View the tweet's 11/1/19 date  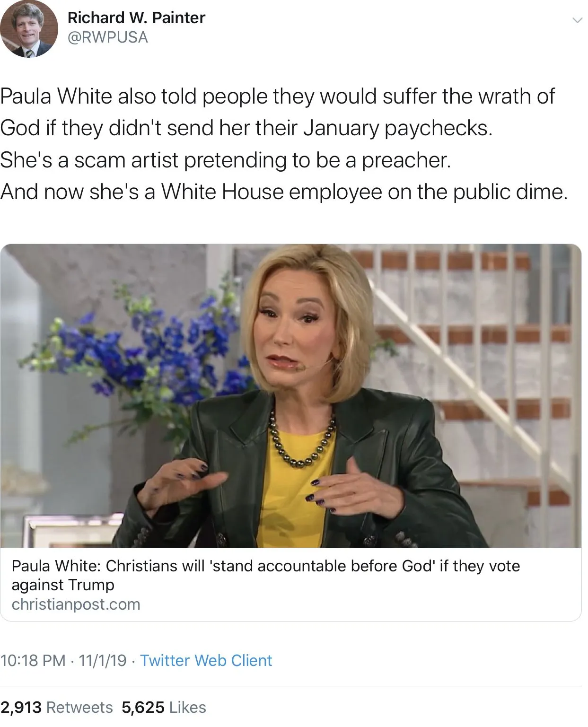(x=103, y=660)
